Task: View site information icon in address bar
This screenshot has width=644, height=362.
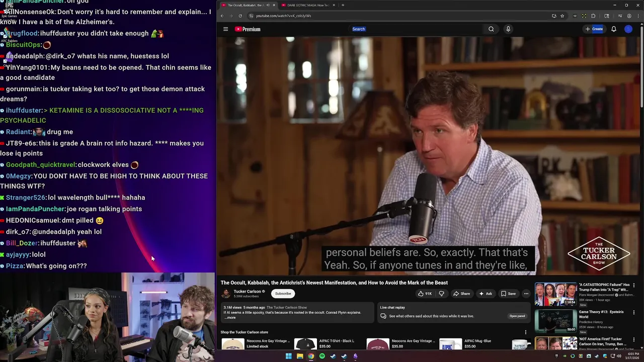Action: click(251, 16)
